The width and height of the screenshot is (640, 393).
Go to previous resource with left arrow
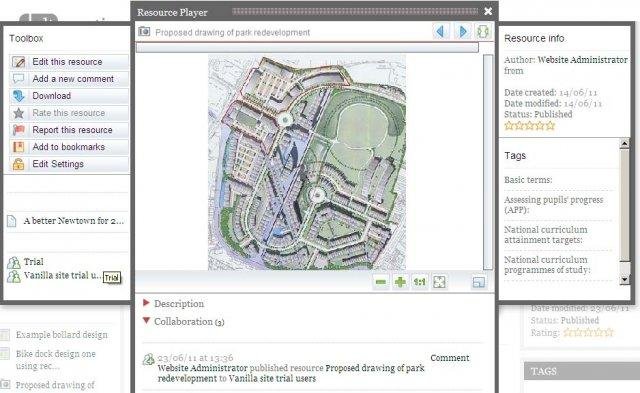coord(441,31)
